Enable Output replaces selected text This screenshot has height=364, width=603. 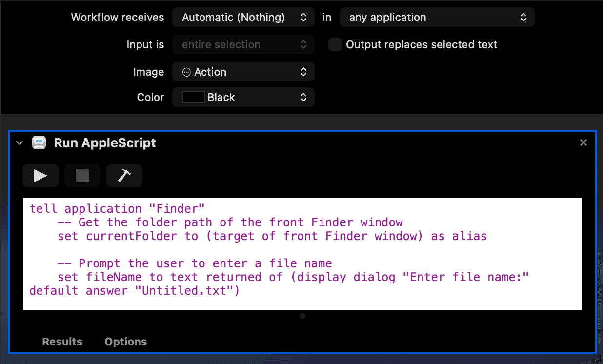tap(335, 44)
